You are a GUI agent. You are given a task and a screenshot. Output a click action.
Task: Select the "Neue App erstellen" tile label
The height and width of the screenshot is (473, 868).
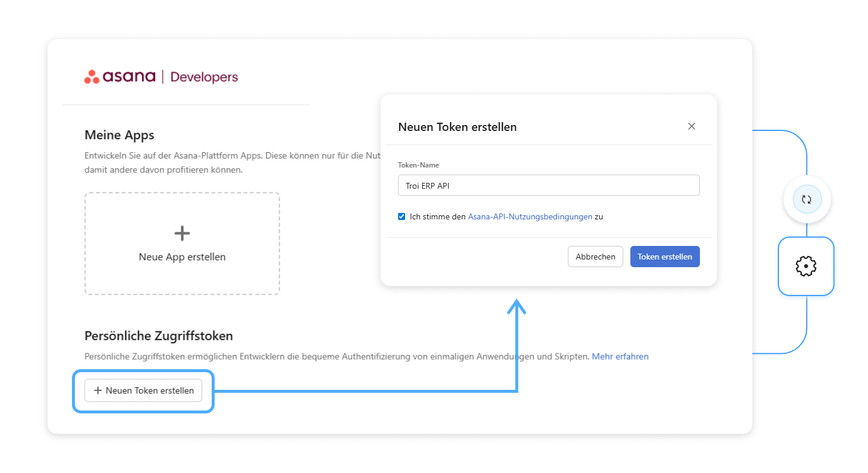tap(182, 257)
